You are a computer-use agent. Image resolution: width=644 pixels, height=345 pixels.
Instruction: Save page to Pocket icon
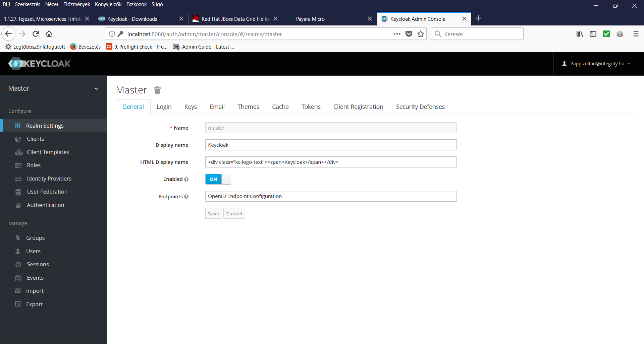[409, 34]
